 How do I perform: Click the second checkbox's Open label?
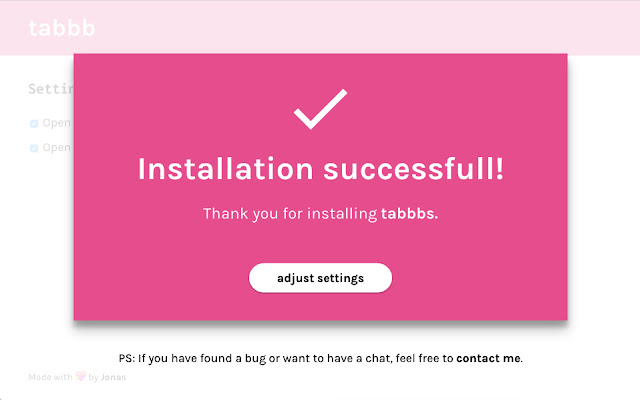[56, 148]
